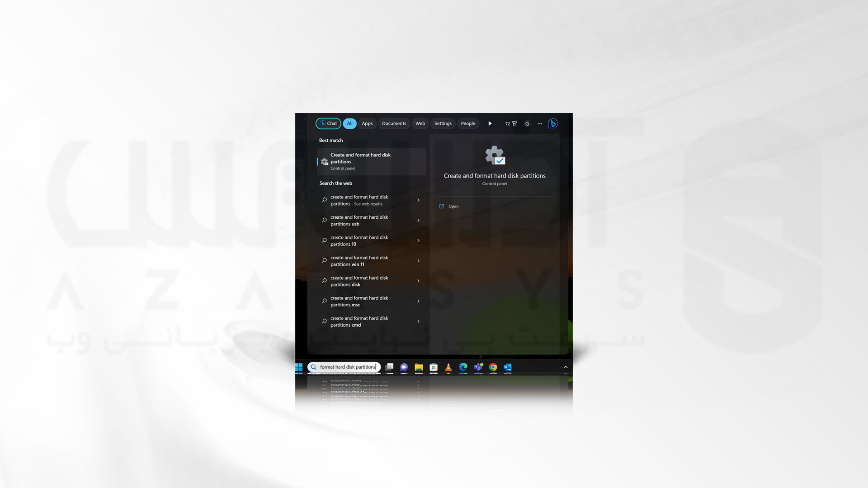The height and width of the screenshot is (488, 868).
Task: Toggle the search bar collapse arrow
Action: point(565,366)
